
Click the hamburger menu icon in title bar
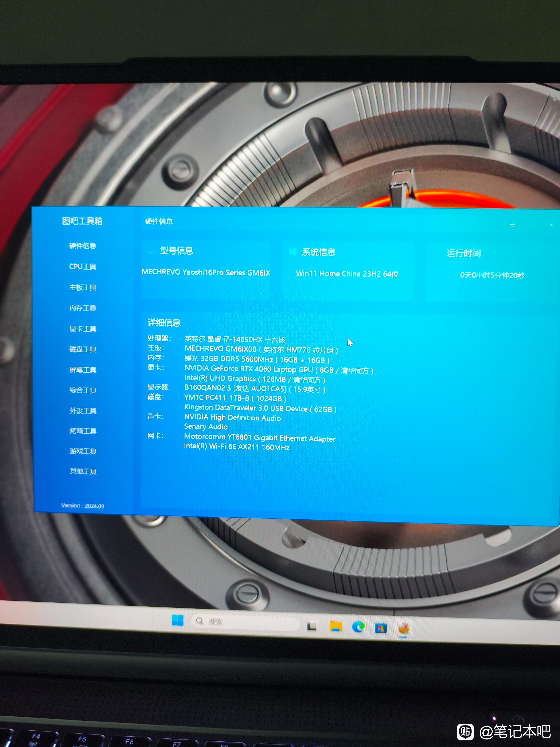point(512,225)
